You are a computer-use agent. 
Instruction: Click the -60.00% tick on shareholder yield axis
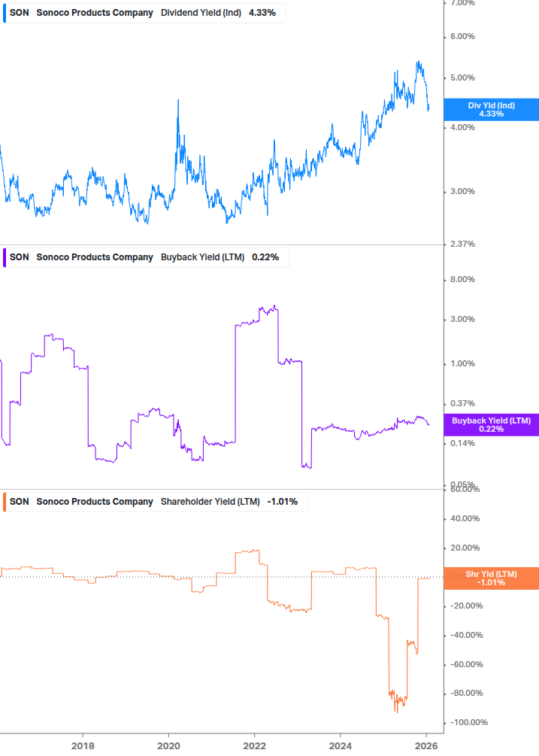coord(466,664)
